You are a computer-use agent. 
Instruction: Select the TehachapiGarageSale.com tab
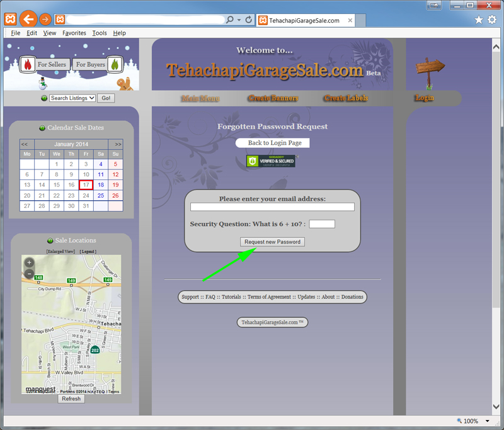[304, 21]
